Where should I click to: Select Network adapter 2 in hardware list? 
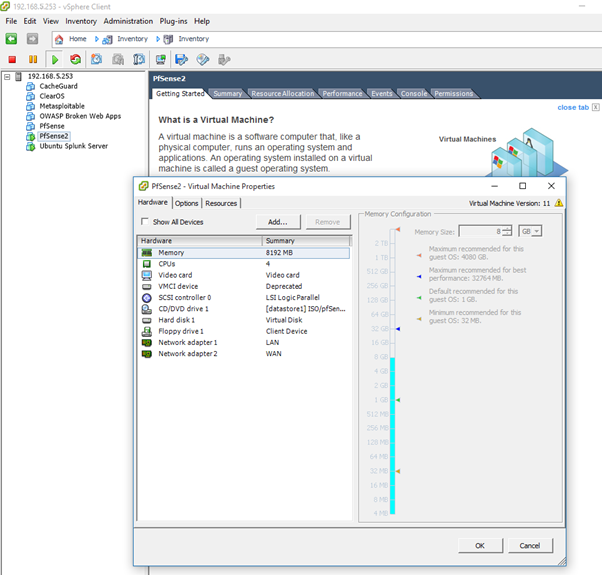[x=187, y=353]
